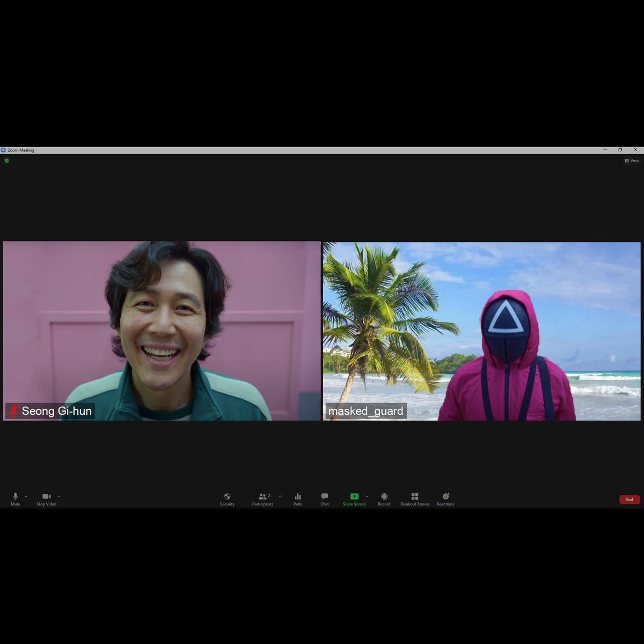The height and width of the screenshot is (644, 644).
Task: Select Seong Gi-hun's video tile
Action: [162, 331]
